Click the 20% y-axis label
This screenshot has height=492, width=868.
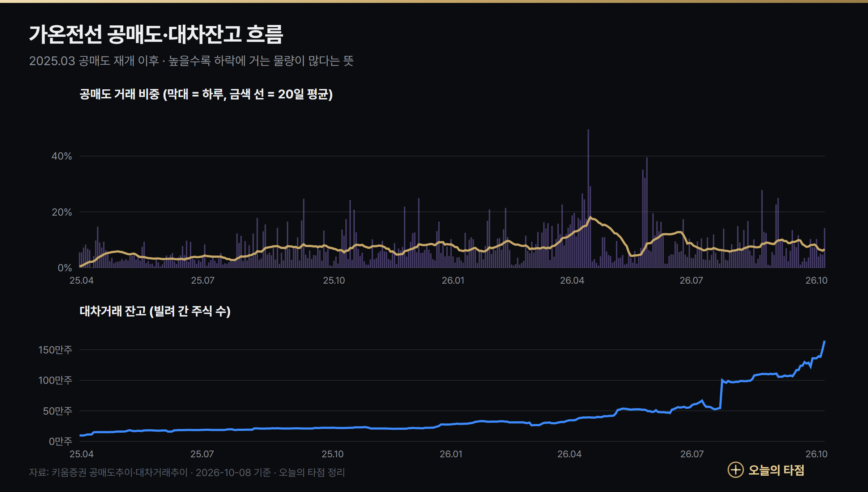coord(62,212)
